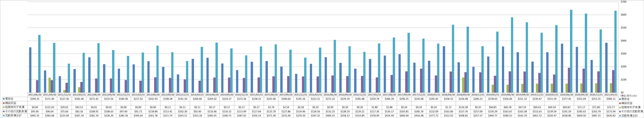Click 買掛金 row label in data table
The image size is (644, 118).
pyautogui.click(x=9, y=99)
